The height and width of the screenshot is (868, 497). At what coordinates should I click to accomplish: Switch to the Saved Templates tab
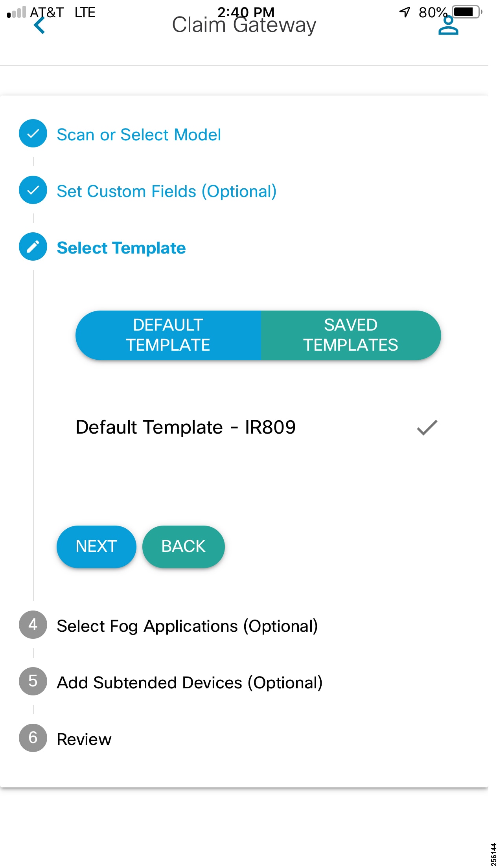pyautogui.click(x=351, y=335)
